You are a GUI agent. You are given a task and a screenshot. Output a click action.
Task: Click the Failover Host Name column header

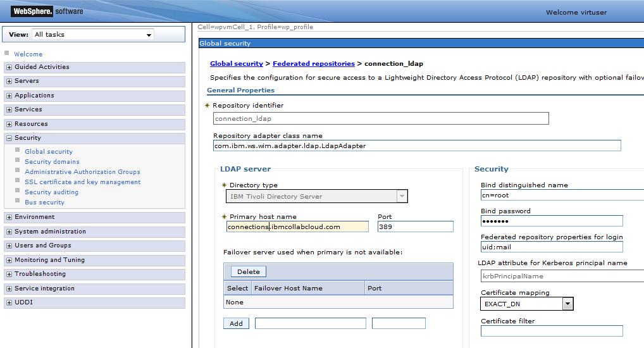tap(308, 288)
